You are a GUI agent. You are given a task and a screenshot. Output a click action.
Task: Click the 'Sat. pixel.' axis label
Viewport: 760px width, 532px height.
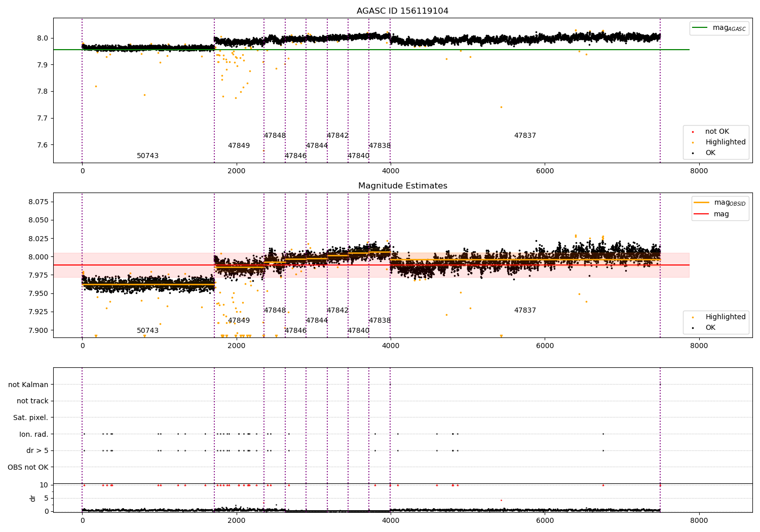(x=30, y=417)
